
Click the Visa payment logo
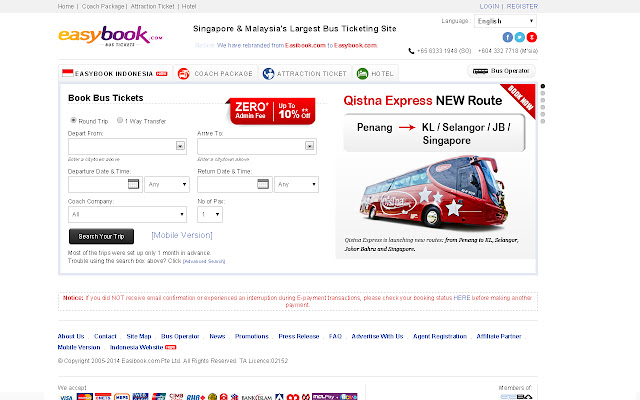pyautogui.click(x=66, y=397)
